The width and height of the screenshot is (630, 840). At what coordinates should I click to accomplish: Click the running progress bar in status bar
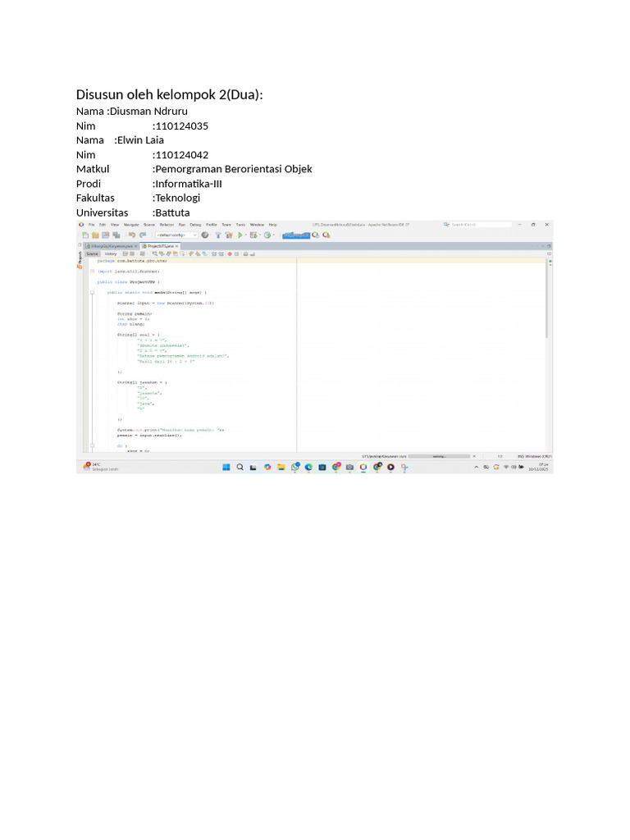[440, 456]
